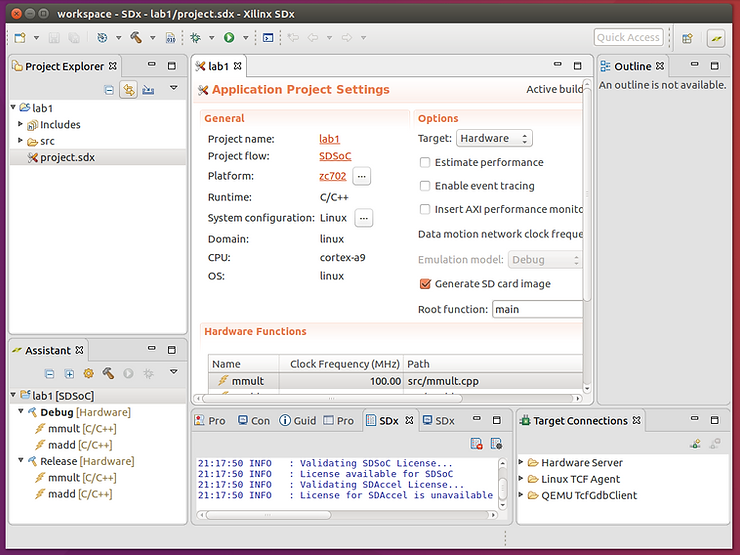Switch to the Guid tab
Screen dimensions: 740x555
298,420
